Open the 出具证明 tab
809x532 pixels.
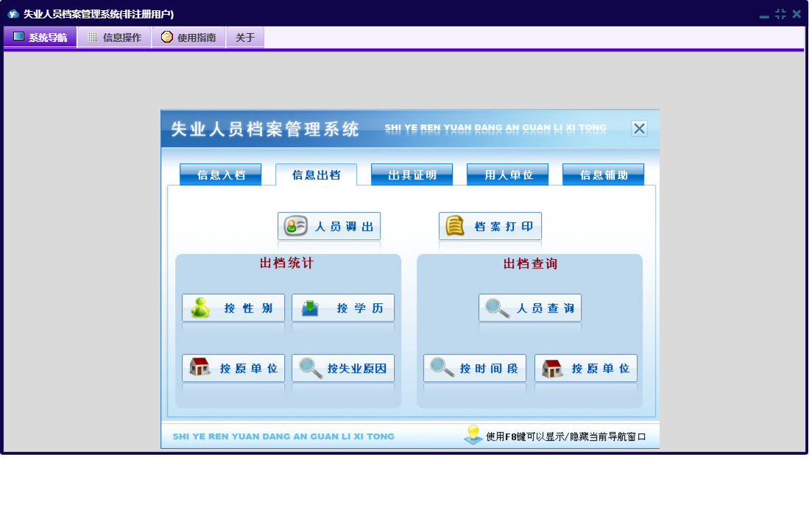pyautogui.click(x=412, y=175)
